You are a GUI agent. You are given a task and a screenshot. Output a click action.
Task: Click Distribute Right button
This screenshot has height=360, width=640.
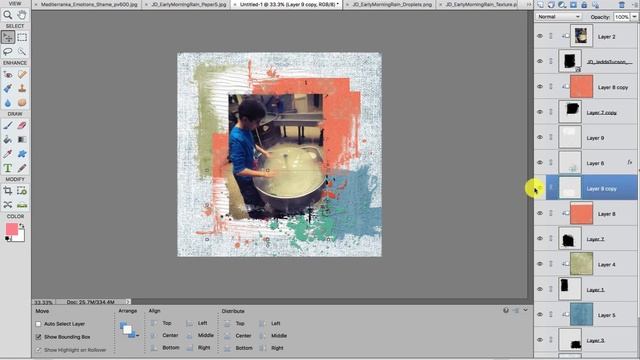tap(271, 348)
